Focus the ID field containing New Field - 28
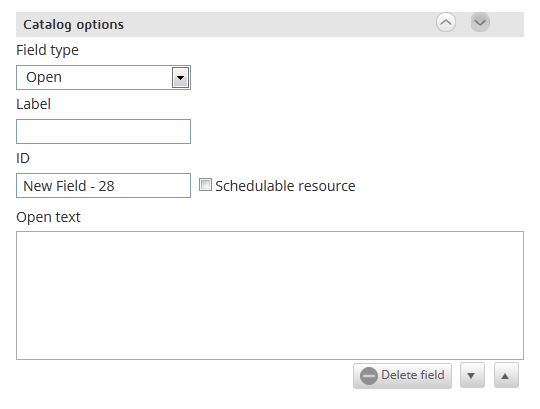The width and height of the screenshot is (540, 409). 103,186
